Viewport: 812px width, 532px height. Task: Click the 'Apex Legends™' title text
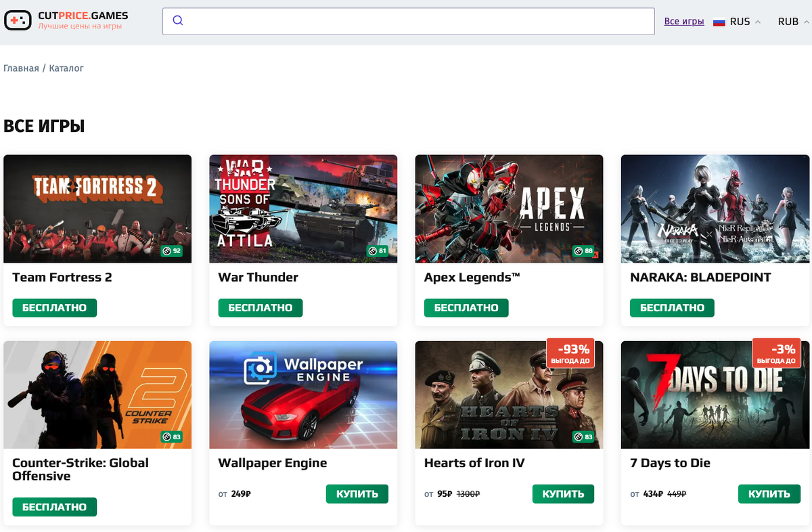(472, 278)
